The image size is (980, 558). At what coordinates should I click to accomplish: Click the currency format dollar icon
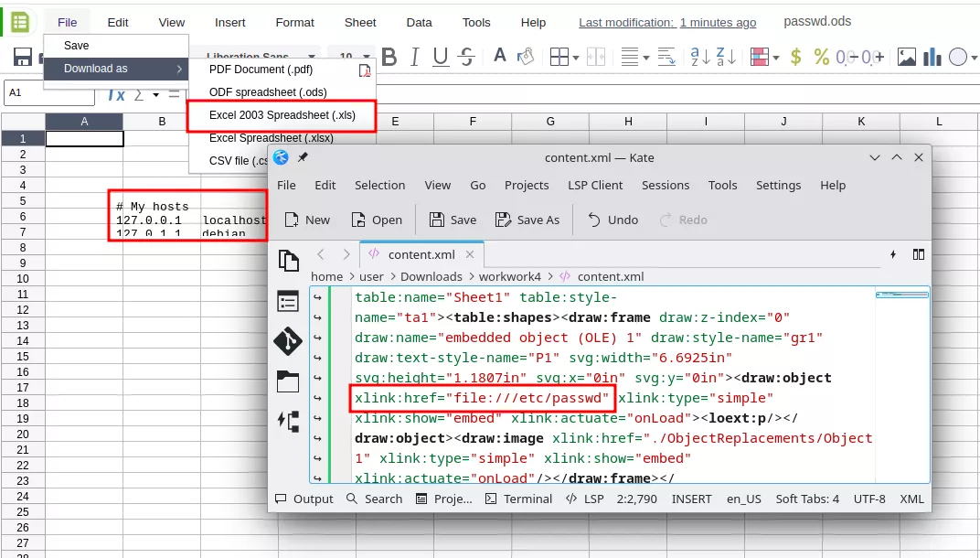click(795, 58)
